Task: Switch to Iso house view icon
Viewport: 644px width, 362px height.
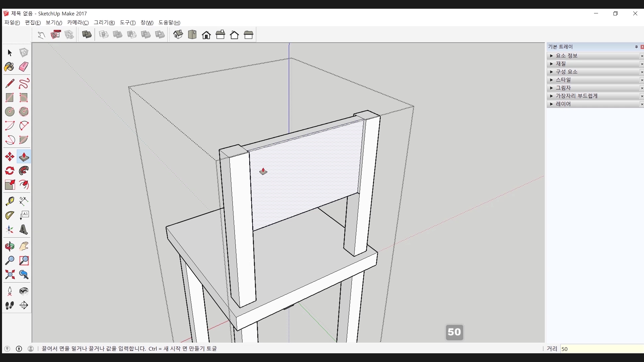Action: tap(178, 35)
